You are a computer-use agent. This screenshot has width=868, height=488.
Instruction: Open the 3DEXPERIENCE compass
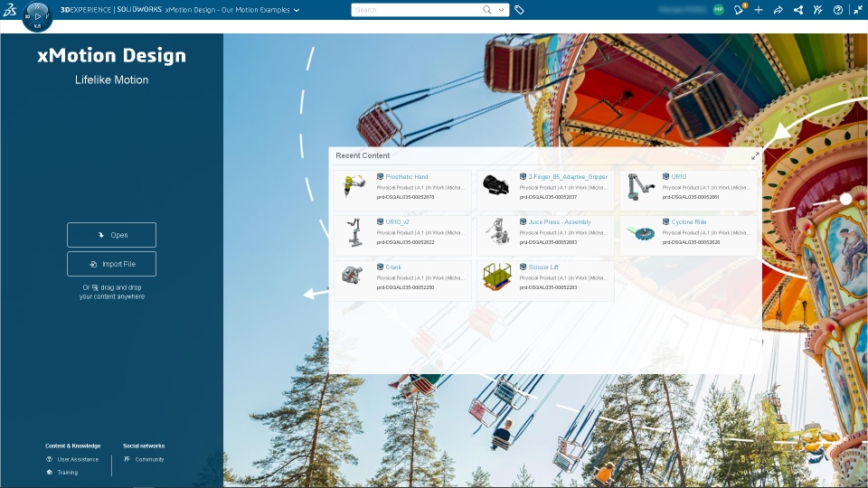click(37, 16)
